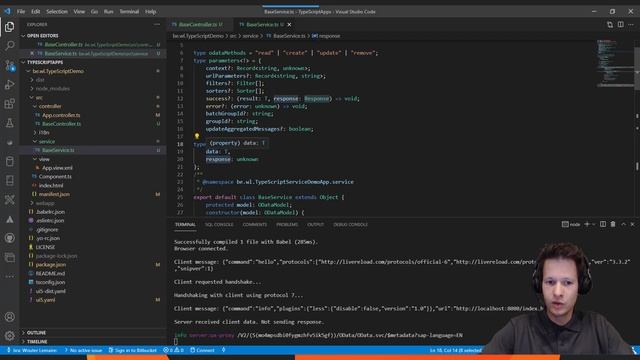Switch to the SQL Console tab
The height and width of the screenshot is (360, 640).
point(219,224)
